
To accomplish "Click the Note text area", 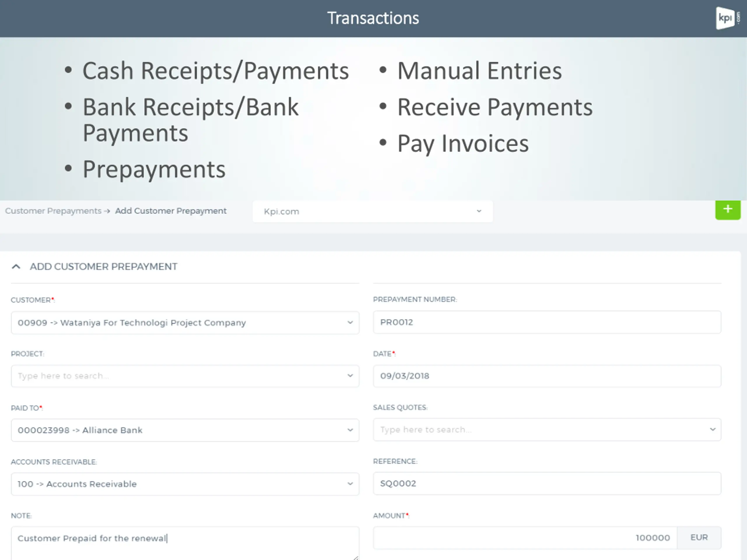I will tap(185, 543).
